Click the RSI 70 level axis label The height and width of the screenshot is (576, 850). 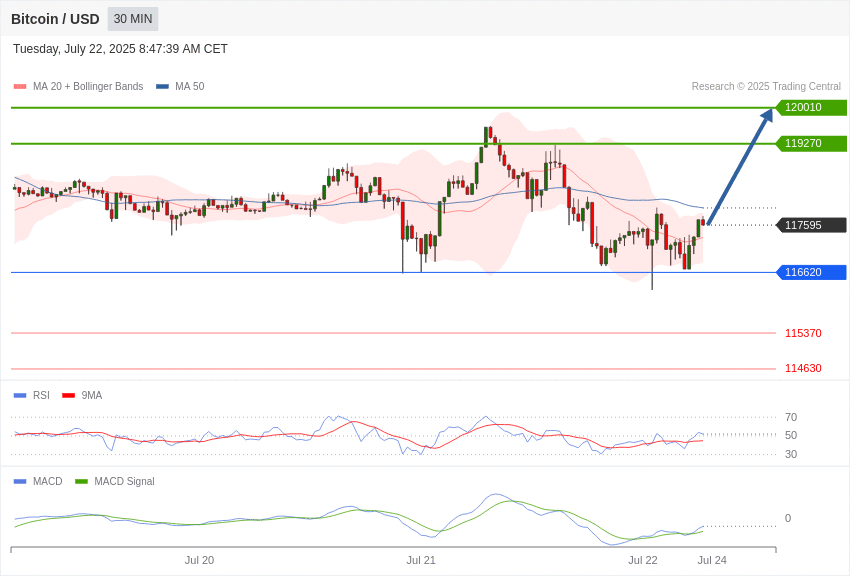click(791, 417)
